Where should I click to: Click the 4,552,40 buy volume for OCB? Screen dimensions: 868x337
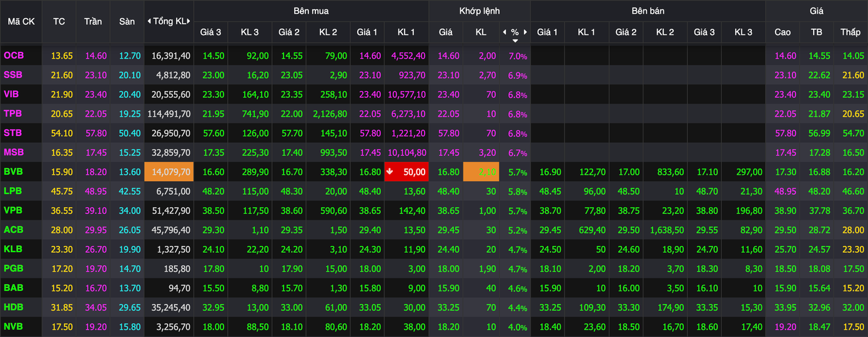pyautogui.click(x=409, y=56)
